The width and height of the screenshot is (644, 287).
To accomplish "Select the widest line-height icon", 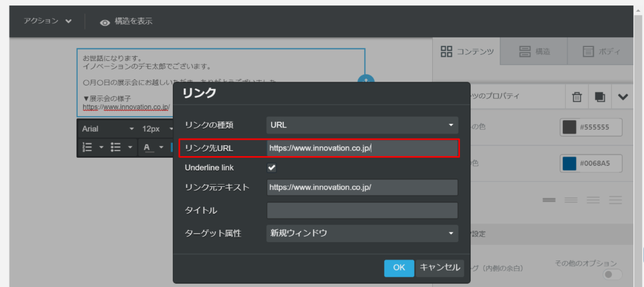I will click(615, 200).
